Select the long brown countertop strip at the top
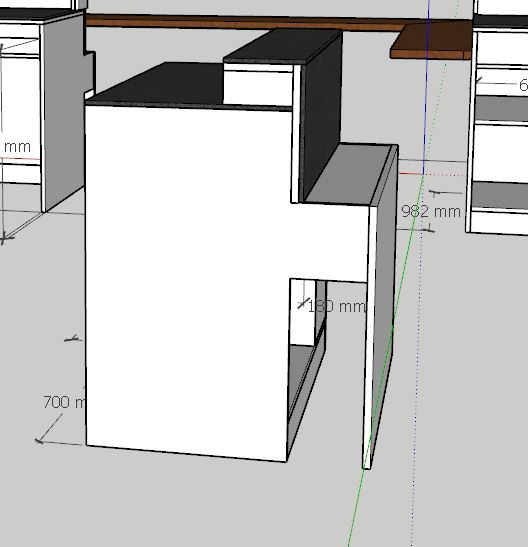The height and width of the screenshot is (547, 528). 244,22
